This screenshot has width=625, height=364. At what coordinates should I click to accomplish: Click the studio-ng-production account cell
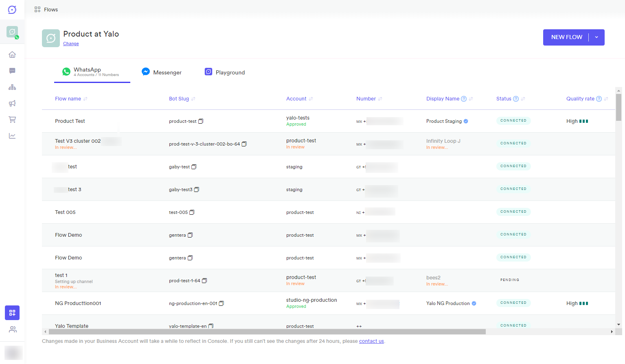(x=311, y=300)
